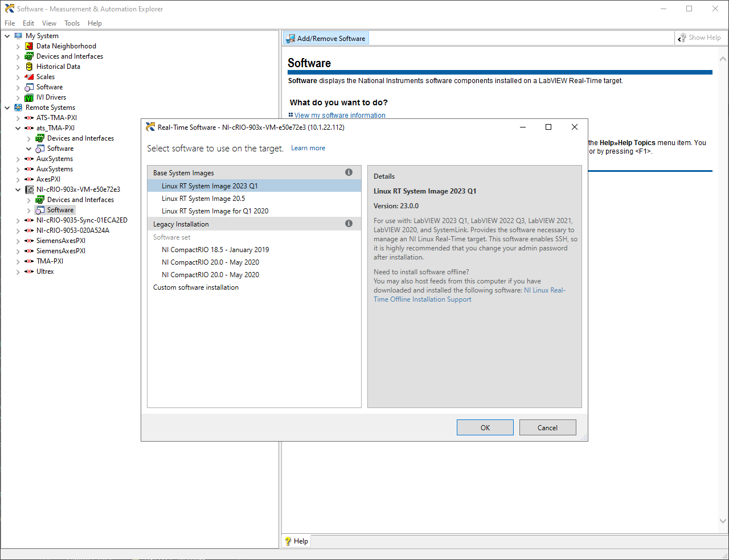Select Linux RT System Image 2023 Q1
This screenshot has width=729, height=560.
(x=254, y=186)
